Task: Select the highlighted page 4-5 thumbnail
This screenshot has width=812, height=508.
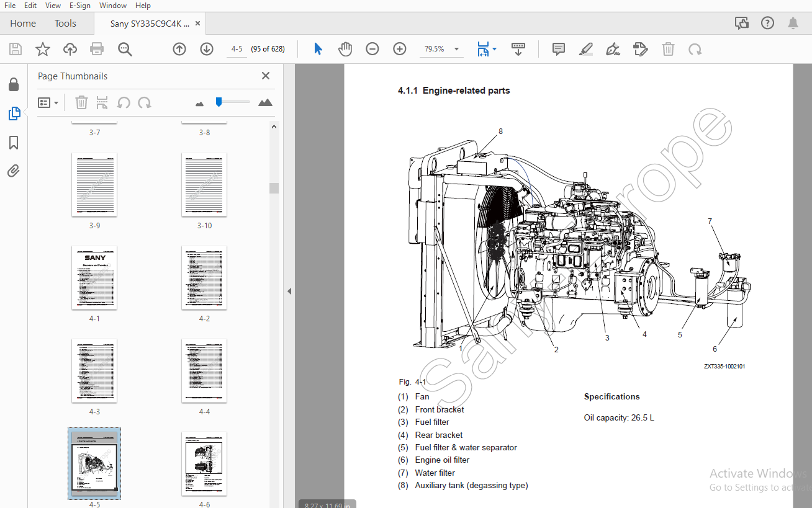Action: 94,464
